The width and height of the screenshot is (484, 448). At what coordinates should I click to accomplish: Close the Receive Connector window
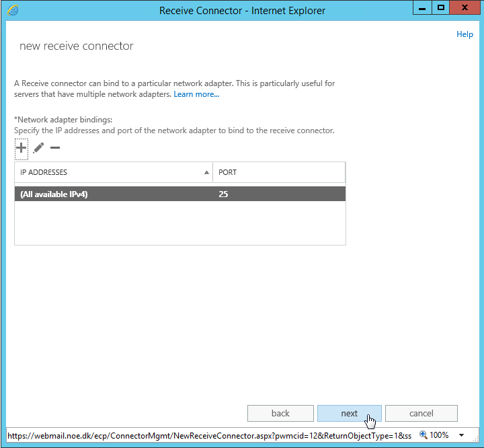coord(465,7)
